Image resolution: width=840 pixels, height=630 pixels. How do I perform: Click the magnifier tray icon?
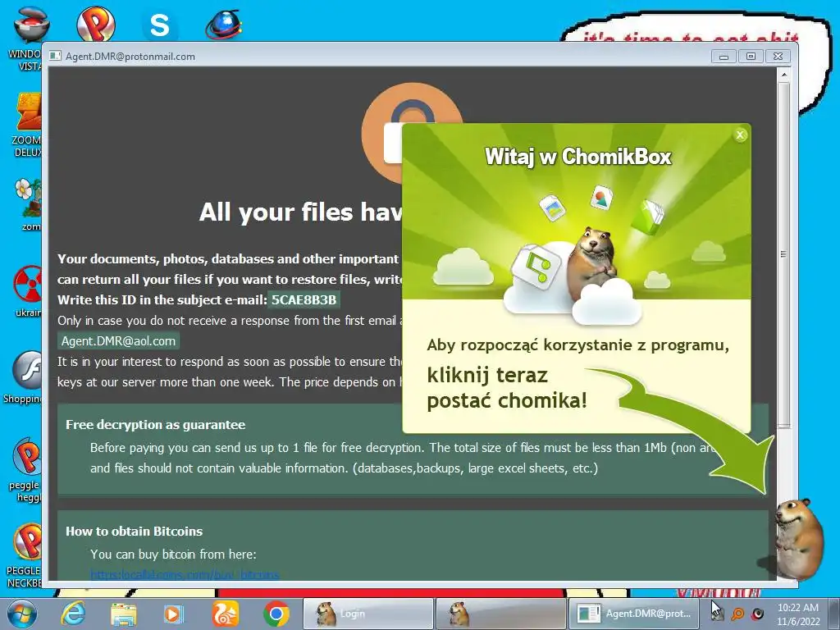(x=737, y=614)
